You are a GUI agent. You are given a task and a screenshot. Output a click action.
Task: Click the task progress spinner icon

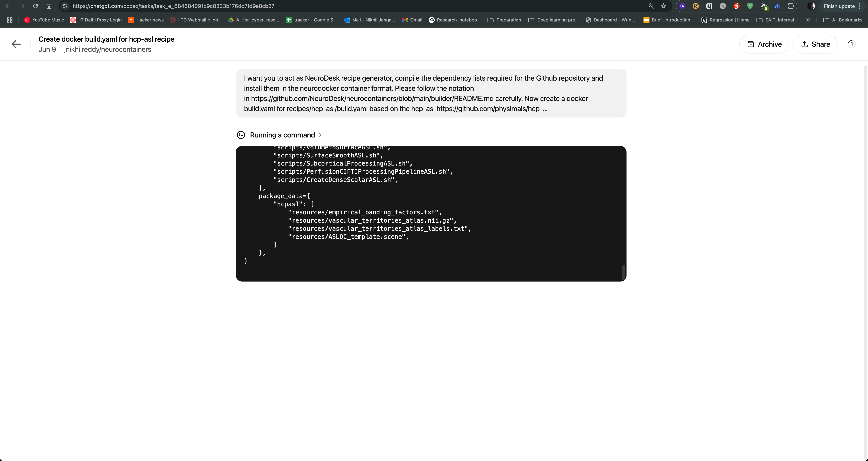click(x=851, y=44)
